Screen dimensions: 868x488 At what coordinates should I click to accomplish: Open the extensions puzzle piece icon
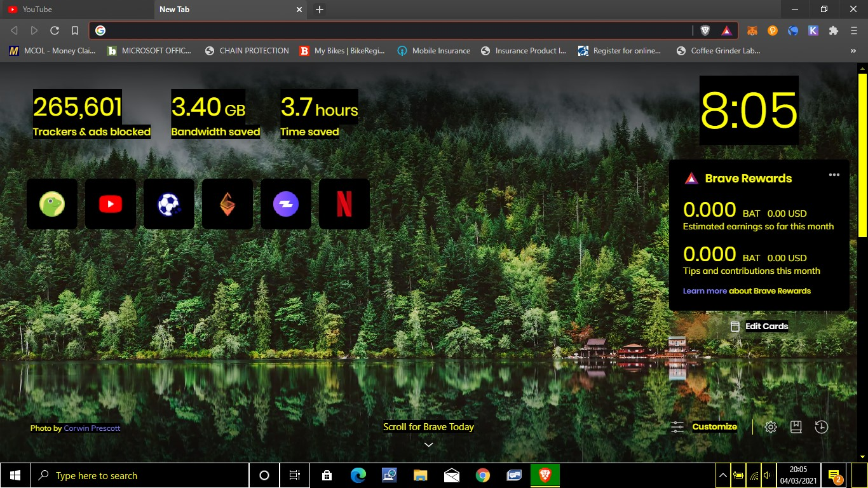[x=834, y=30]
